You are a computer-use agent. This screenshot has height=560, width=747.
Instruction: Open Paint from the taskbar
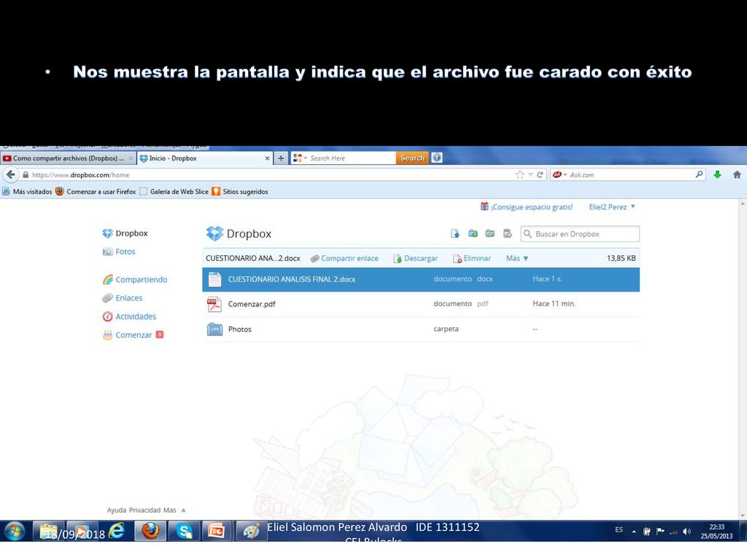251,531
